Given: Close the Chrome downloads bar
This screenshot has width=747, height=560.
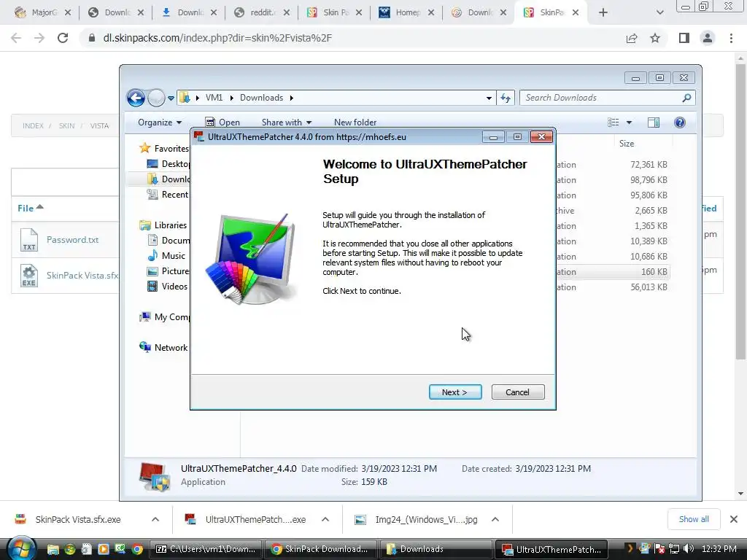Looking at the screenshot, I should click(734, 519).
